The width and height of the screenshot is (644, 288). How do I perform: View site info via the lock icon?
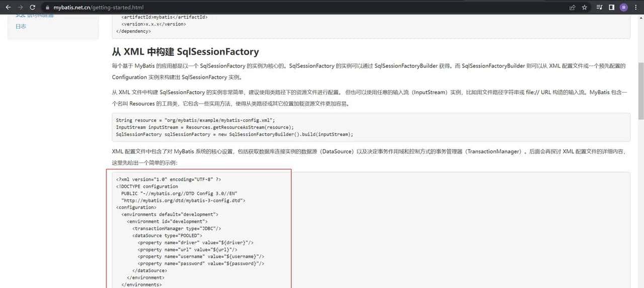click(x=47, y=8)
